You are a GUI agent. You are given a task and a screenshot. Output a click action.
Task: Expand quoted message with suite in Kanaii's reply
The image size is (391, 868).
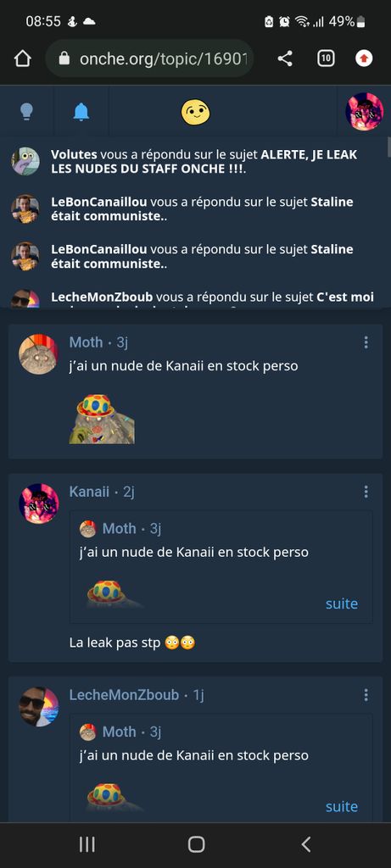pyautogui.click(x=342, y=604)
